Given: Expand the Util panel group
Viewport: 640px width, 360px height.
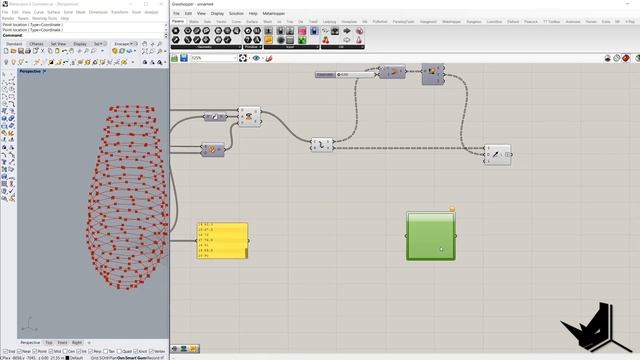Looking at the screenshot, I should click(342, 47).
